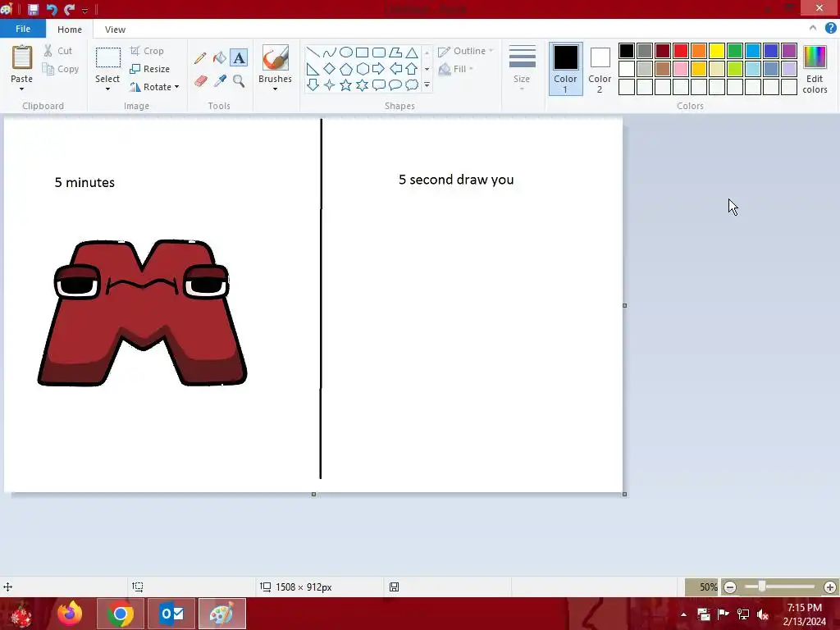
Task: Expand the Select dropdown arrow
Action: pyautogui.click(x=107, y=89)
